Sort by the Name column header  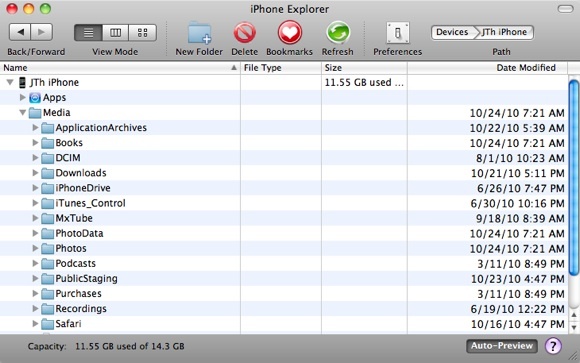click(x=120, y=68)
